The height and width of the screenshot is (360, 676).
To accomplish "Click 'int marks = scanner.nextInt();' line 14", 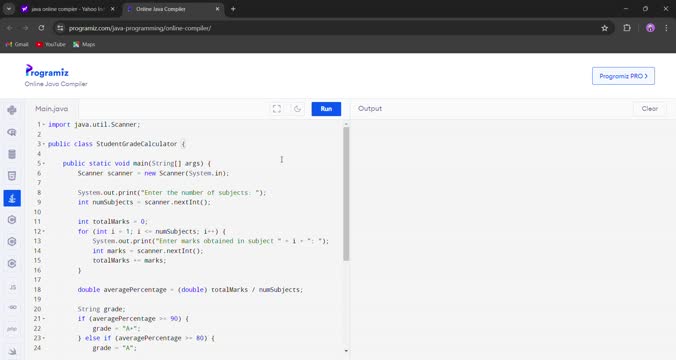I will click(148, 251).
